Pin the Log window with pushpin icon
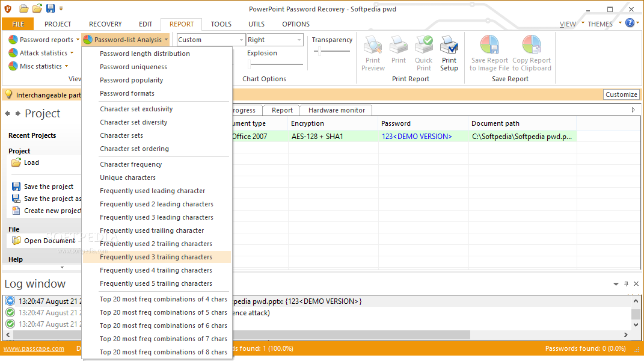Viewport: 644px width, 361px height. pos(626,284)
